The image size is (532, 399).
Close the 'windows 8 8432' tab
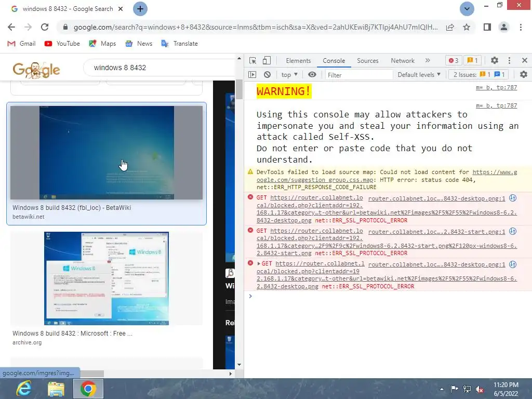coord(121,9)
